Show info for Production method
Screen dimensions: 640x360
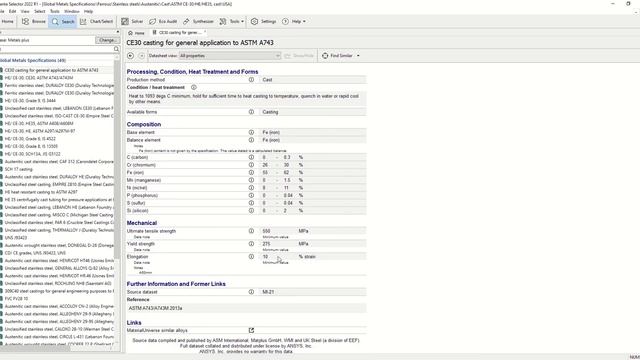click(251, 80)
